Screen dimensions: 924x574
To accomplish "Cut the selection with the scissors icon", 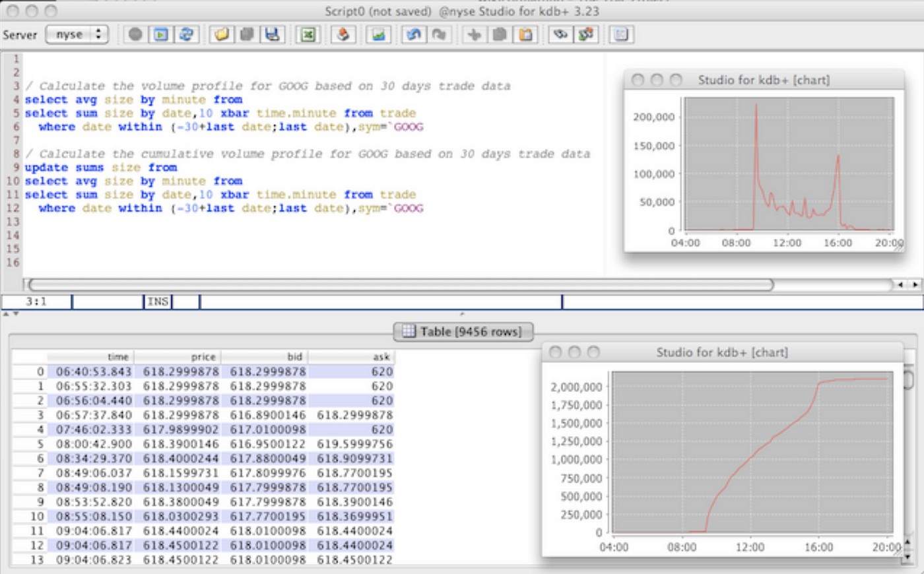I will coord(474,34).
